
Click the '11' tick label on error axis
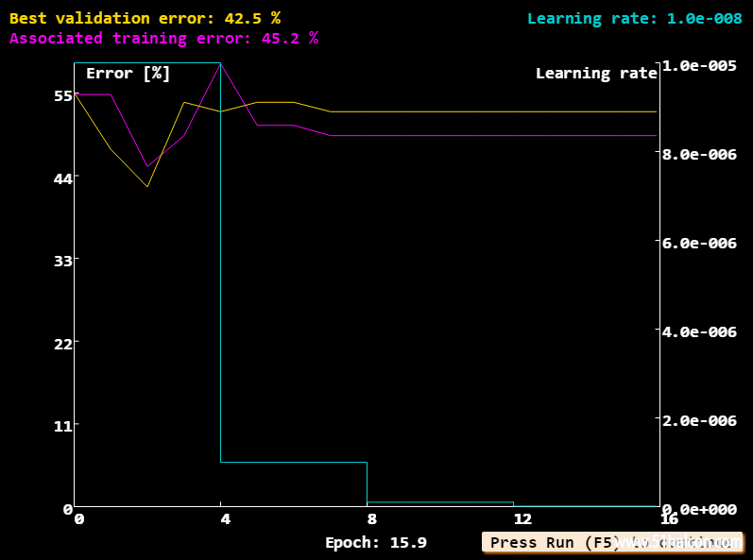click(x=63, y=426)
